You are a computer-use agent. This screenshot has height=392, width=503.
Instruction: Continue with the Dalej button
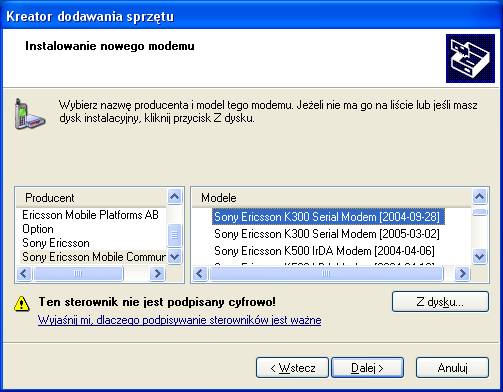tap(367, 368)
